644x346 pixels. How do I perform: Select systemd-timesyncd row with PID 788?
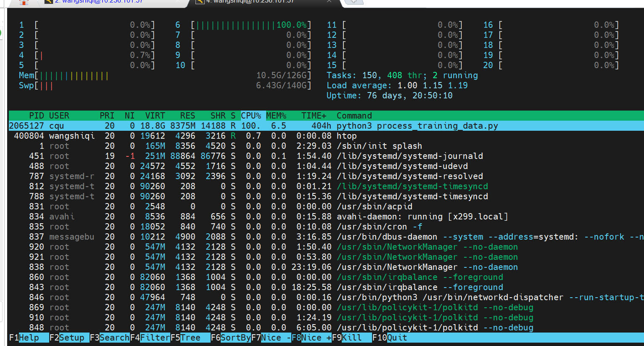[x=326, y=196]
